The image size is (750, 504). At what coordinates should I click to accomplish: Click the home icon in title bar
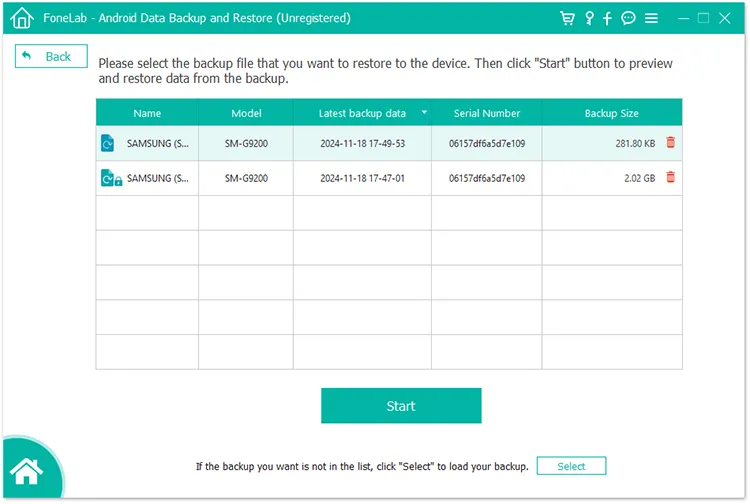[22, 18]
